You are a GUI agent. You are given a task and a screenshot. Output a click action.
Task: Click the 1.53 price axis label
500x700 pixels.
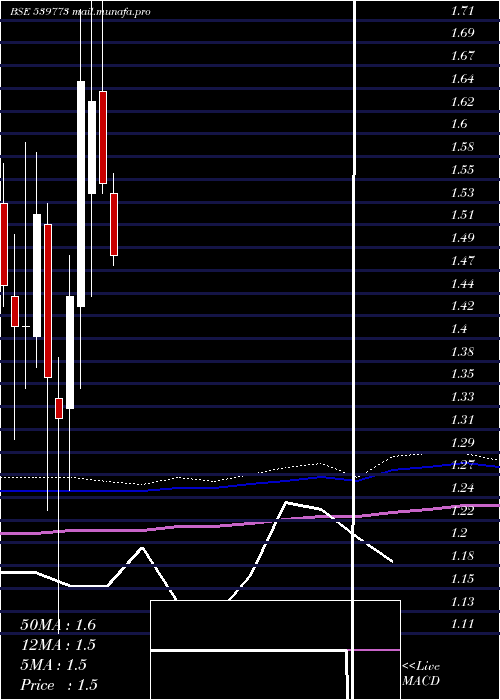click(462, 193)
